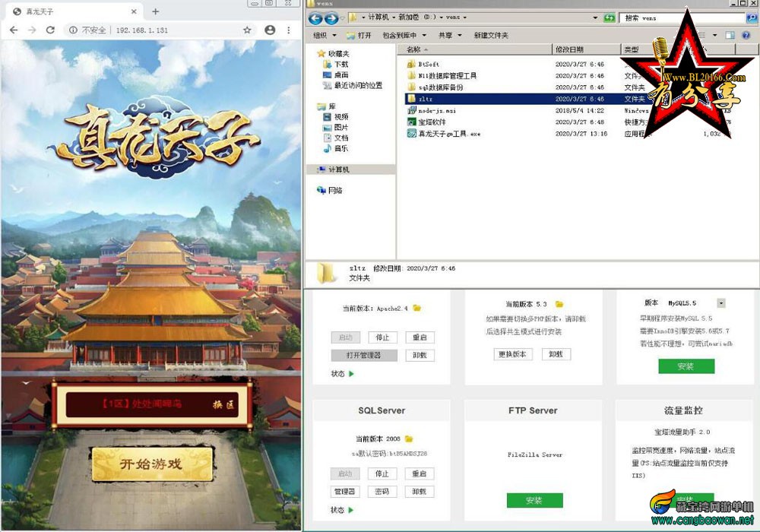Screen dimensions: 760x532
Task: Open Chrome three-dot menu
Action: click(288, 30)
